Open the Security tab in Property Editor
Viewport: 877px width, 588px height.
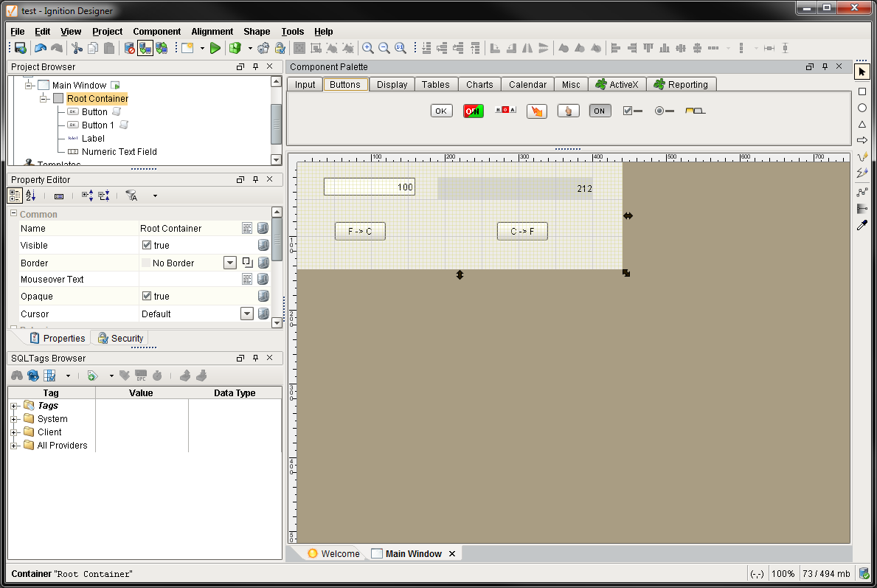tap(120, 338)
